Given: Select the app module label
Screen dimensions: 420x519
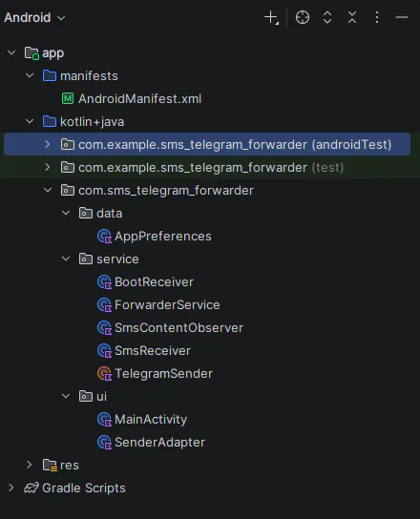Looking at the screenshot, I should [53, 53].
